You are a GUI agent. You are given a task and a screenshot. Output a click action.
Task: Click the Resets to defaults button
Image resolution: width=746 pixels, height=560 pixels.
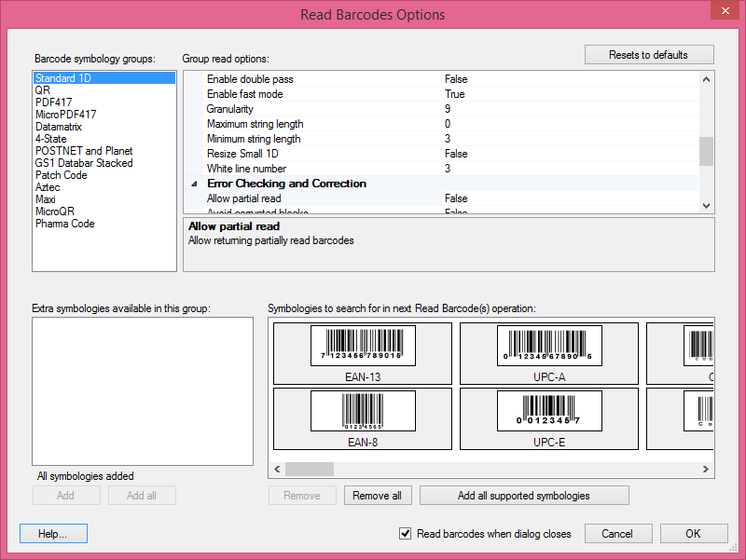click(x=649, y=54)
